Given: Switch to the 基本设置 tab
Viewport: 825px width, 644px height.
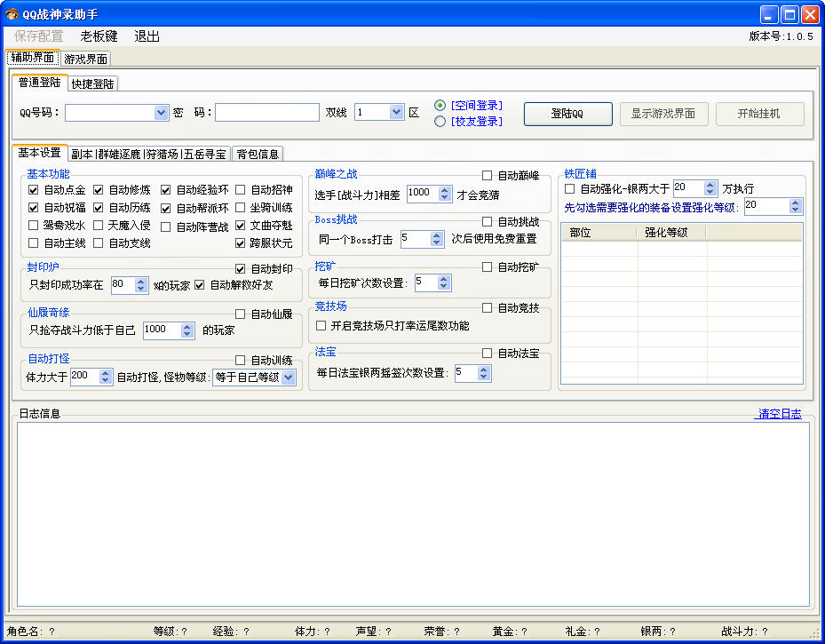Looking at the screenshot, I should (x=39, y=153).
